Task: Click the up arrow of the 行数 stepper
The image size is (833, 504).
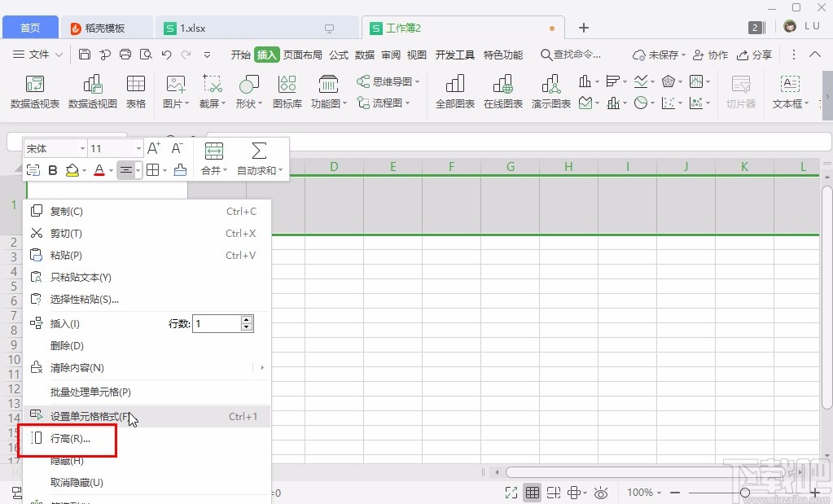Action: [x=246, y=319]
